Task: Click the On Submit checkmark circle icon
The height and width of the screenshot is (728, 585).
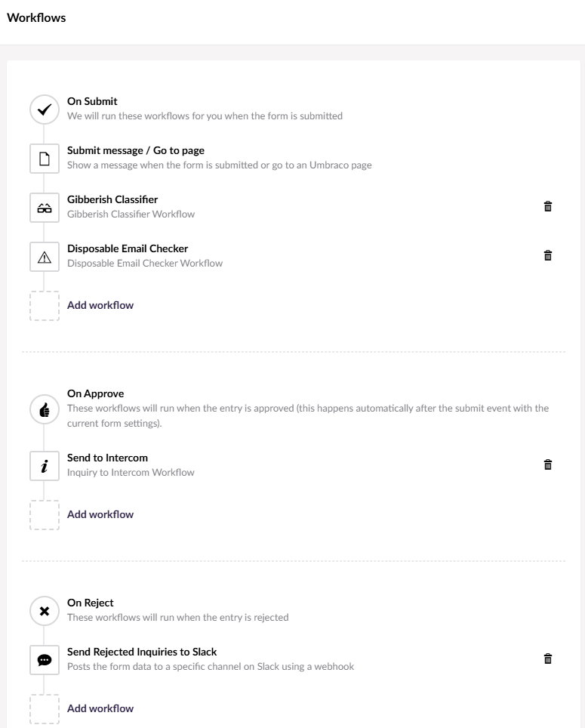Action: (x=45, y=110)
